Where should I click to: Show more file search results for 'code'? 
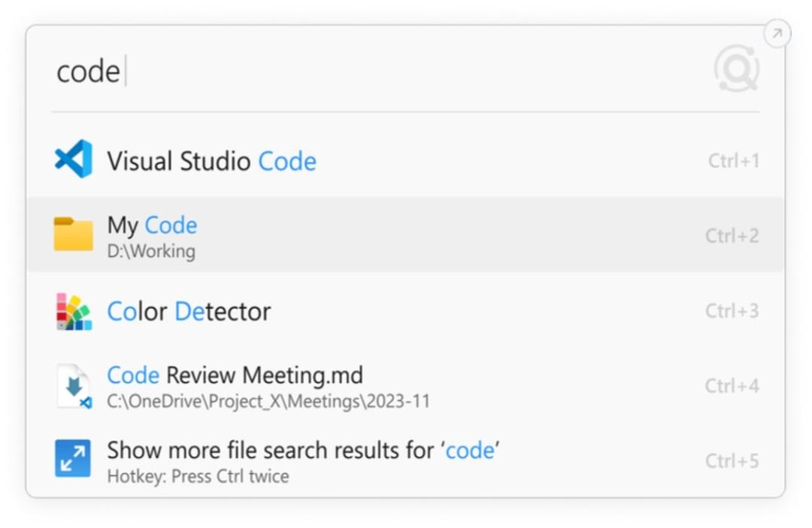pyautogui.click(x=405, y=460)
